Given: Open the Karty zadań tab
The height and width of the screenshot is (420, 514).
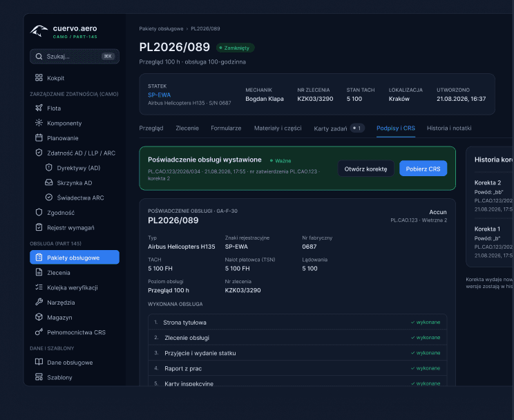Looking at the screenshot, I should click(x=339, y=128).
